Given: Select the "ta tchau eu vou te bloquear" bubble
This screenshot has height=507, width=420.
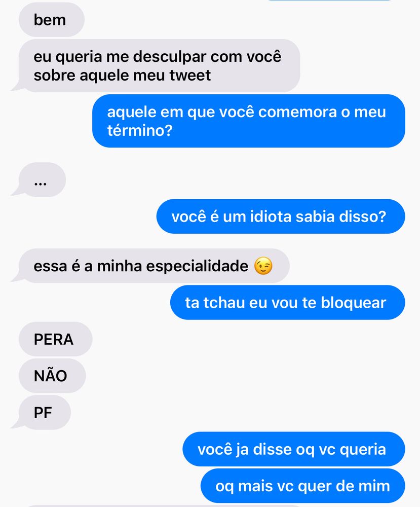Looking at the screenshot, I should (288, 303).
